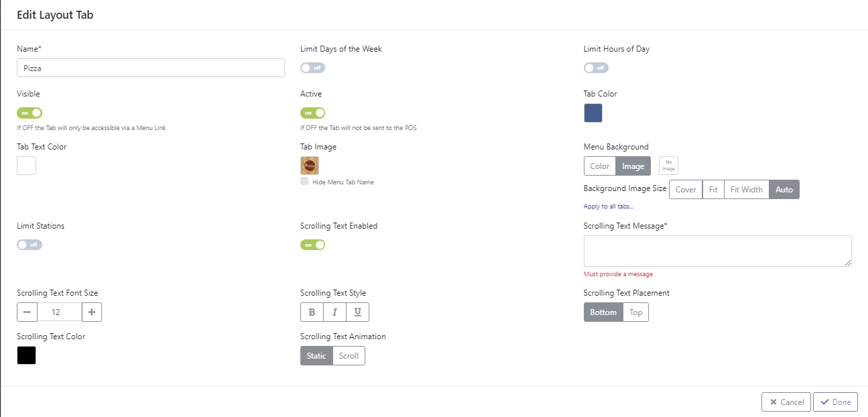
Task: Apply italic to scrolling text
Action: tap(334, 312)
